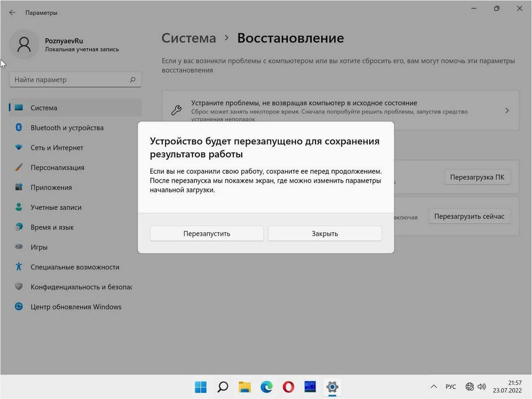This screenshot has height=399, width=532.
Task: Open Центр обновления Windows
Action: [x=75, y=307]
